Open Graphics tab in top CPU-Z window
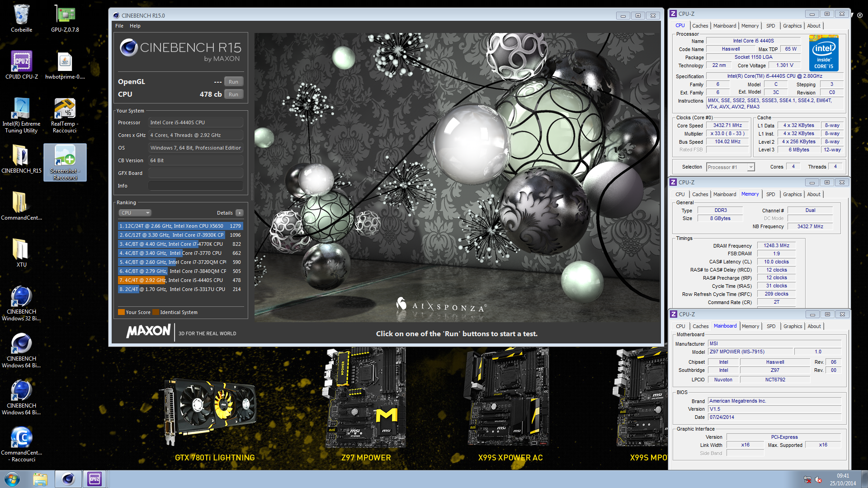This screenshot has height=488, width=868. click(792, 26)
